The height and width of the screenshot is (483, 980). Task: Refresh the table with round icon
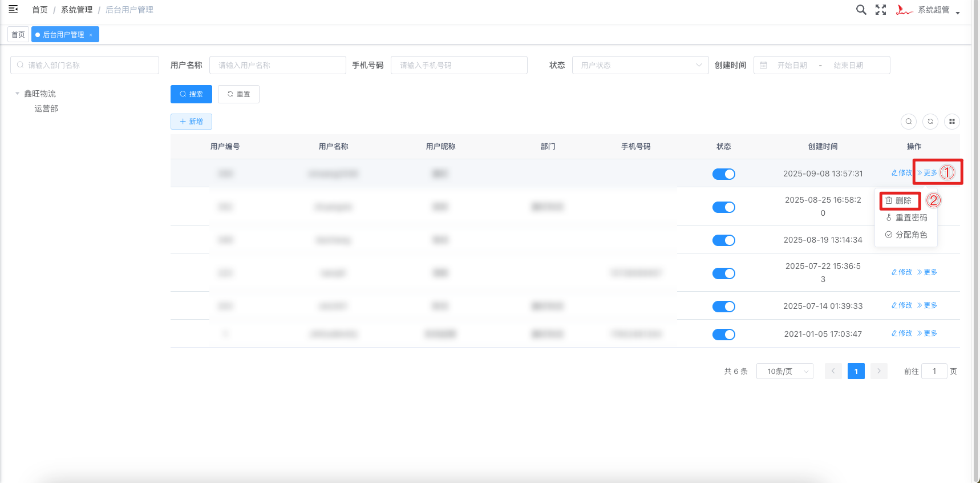click(930, 122)
